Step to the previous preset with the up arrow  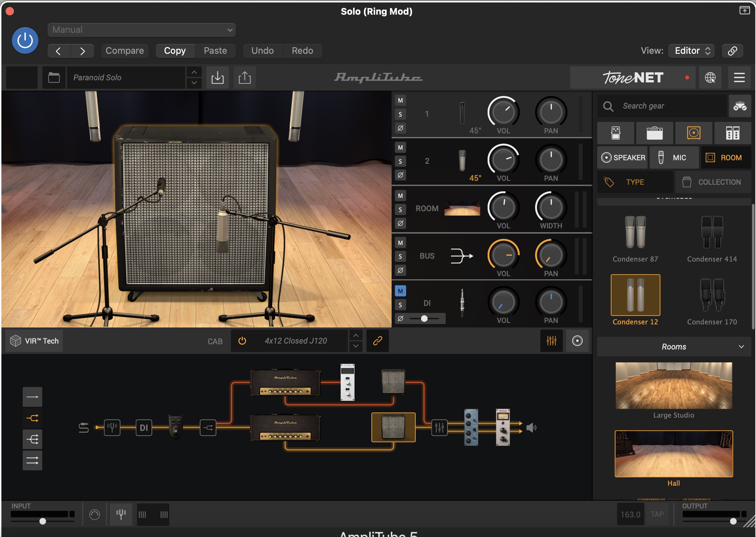pyautogui.click(x=194, y=72)
